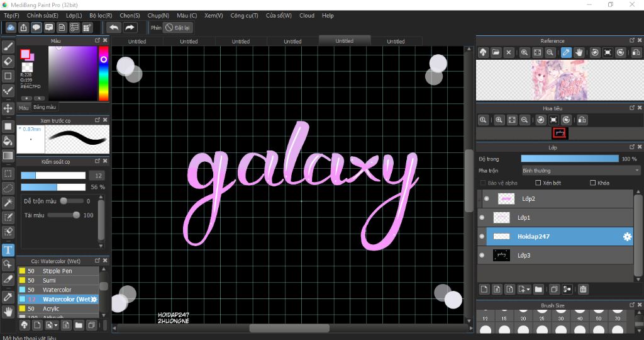Open the 'Bộ lọc(R)' menu
644x340 pixels.
101,15
